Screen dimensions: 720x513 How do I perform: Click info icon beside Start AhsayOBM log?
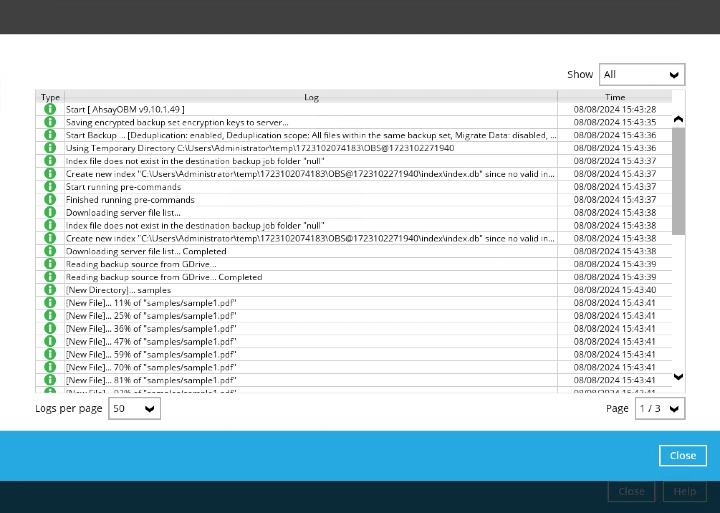(49, 109)
